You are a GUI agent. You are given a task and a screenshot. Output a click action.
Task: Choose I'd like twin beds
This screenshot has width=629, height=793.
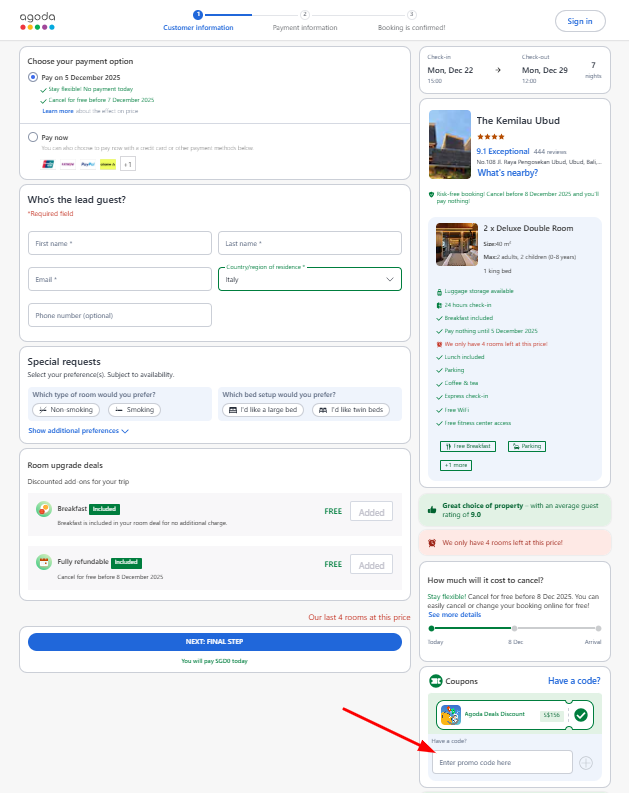pyautogui.click(x=351, y=410)
